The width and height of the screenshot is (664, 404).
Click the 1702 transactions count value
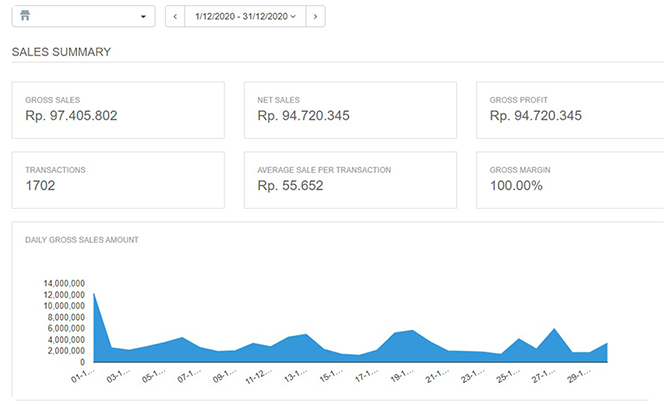pyautogui.click(x=43, y=186)
